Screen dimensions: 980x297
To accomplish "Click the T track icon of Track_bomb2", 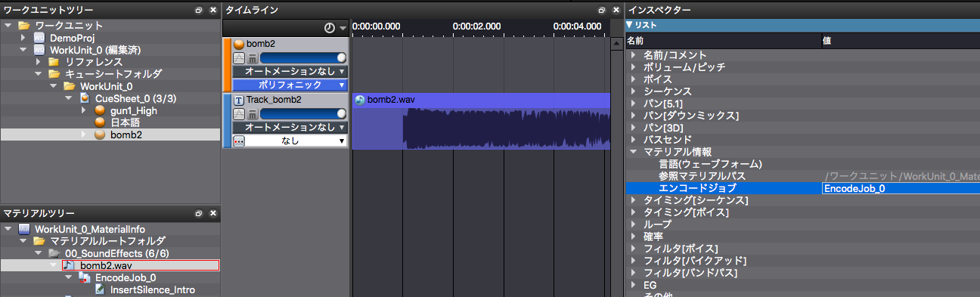I will [239, 100].
